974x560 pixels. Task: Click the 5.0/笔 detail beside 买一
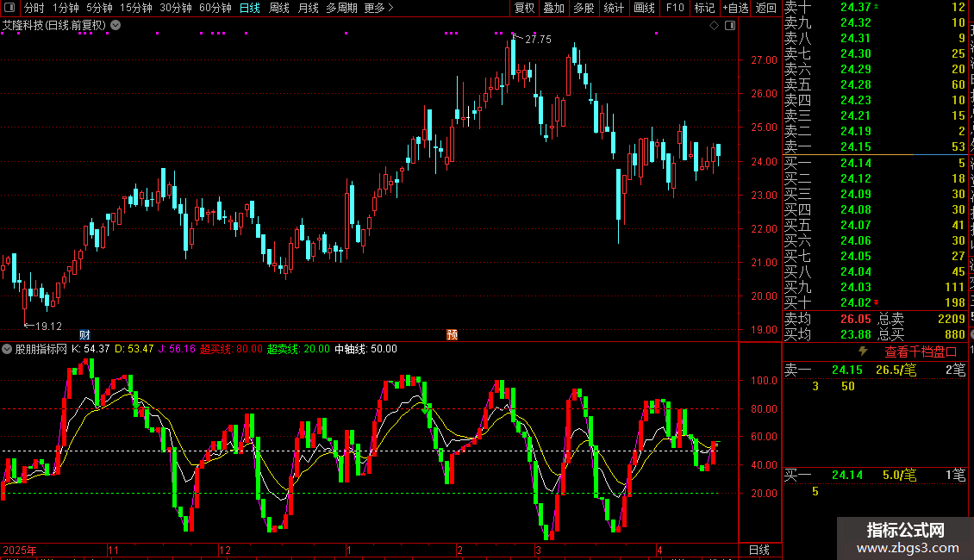899,476
